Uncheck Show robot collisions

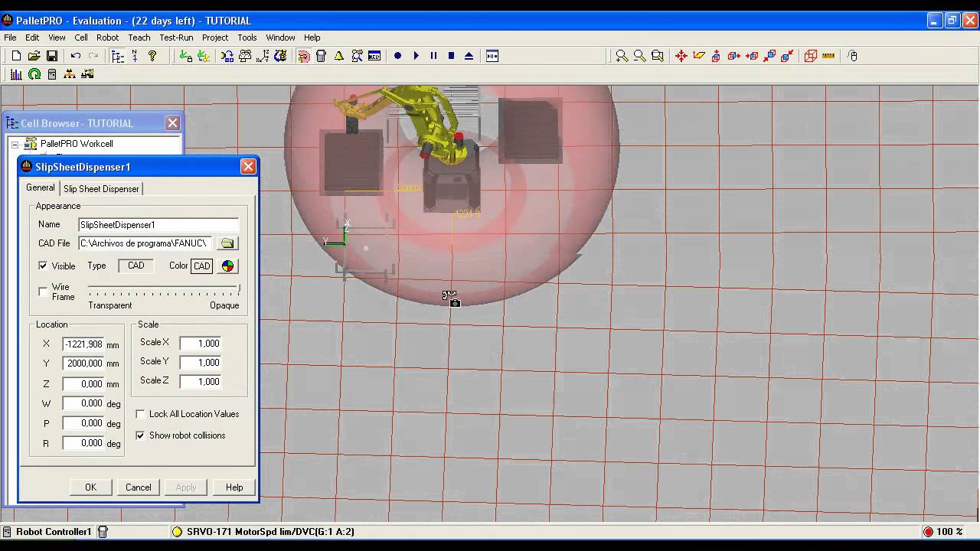pyautogui.click(x=140, y=435)
